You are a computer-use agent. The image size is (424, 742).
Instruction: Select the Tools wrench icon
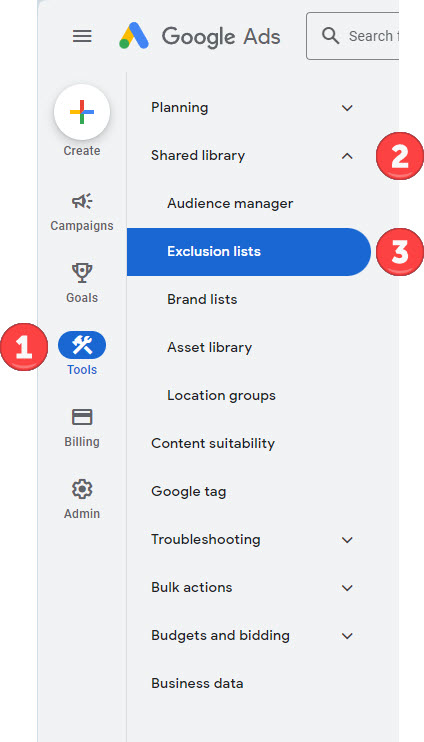point(82,345)
